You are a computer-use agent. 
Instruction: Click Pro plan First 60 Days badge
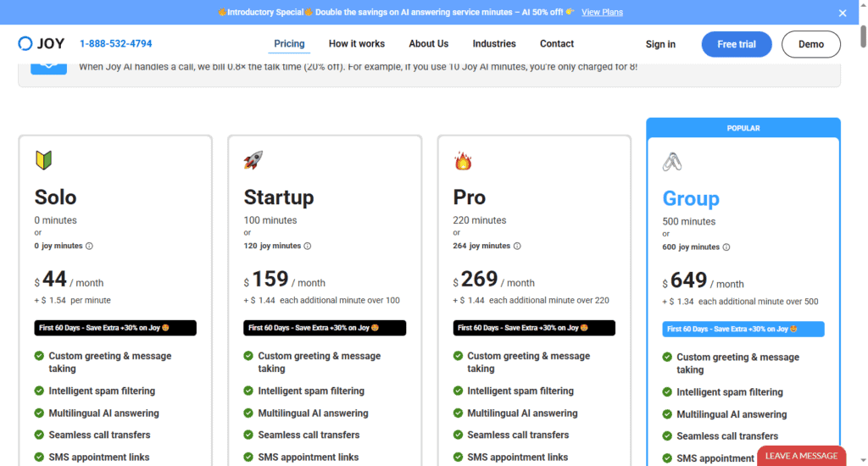(x=534, y=328)
